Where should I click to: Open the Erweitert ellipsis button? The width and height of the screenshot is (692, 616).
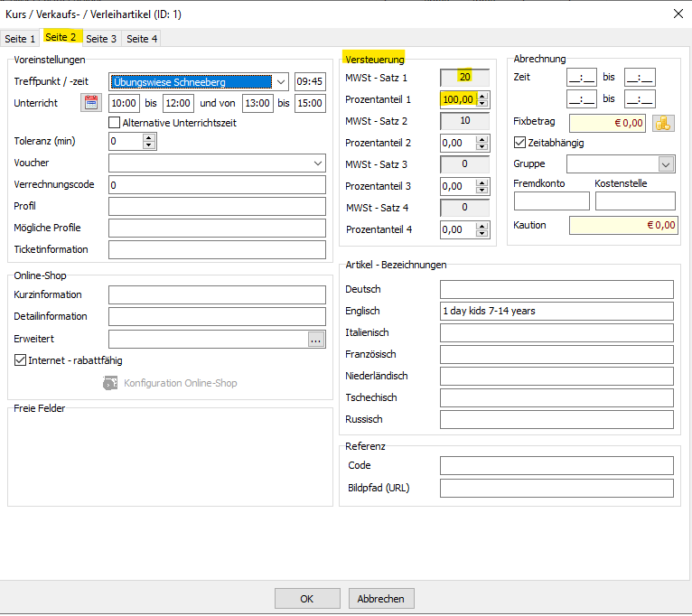click(x=315, y=340)
